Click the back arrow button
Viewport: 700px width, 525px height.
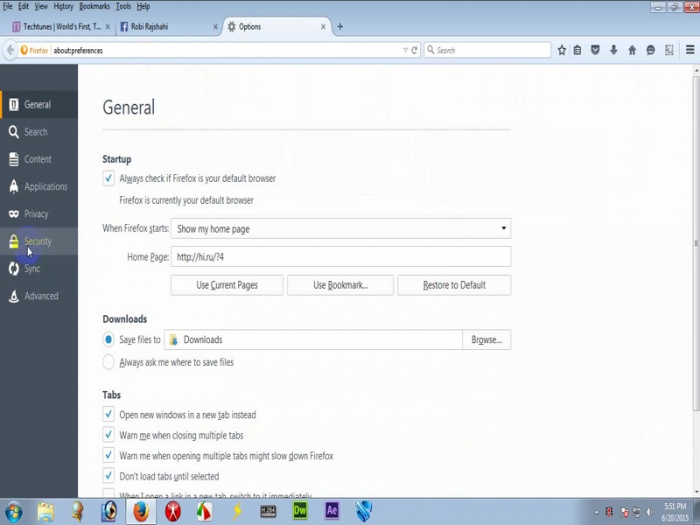(10, 50)
